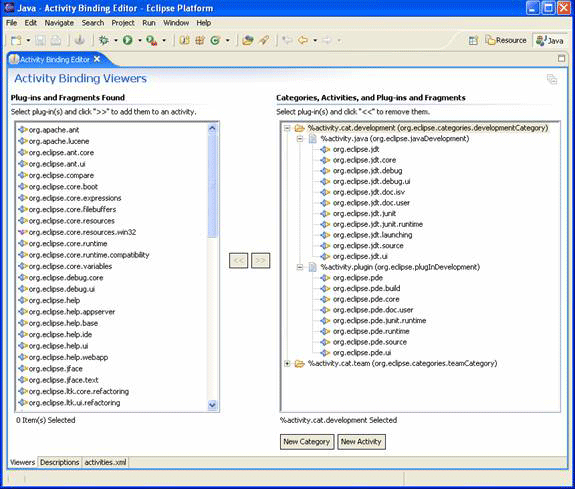
Task: Click the Back navigation arrow icon
Action: coord(303,40)
